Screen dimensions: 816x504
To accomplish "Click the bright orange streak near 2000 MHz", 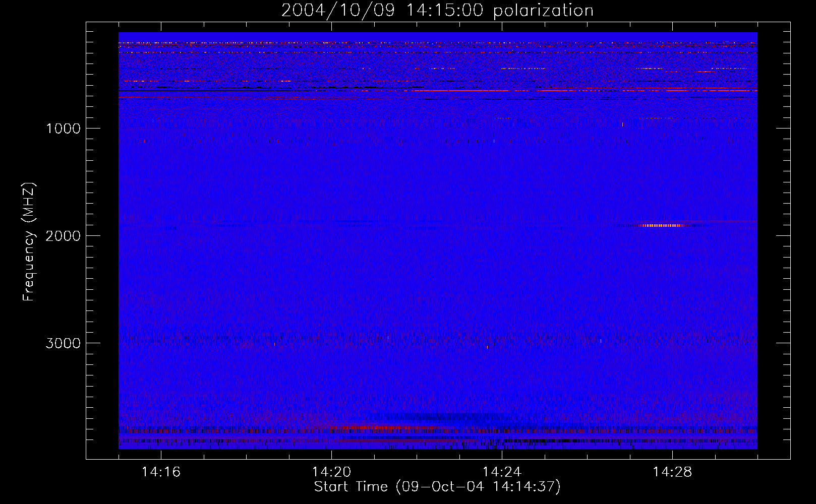I will (661, 225).
